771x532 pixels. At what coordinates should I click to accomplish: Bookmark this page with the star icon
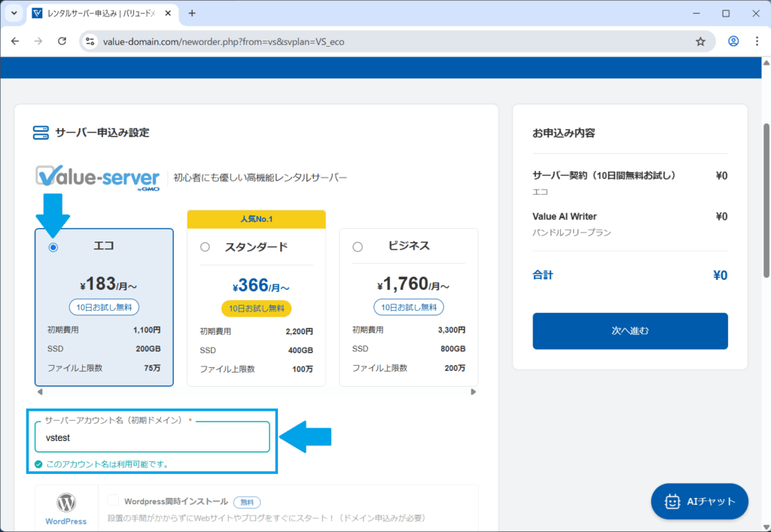[700, 41]
